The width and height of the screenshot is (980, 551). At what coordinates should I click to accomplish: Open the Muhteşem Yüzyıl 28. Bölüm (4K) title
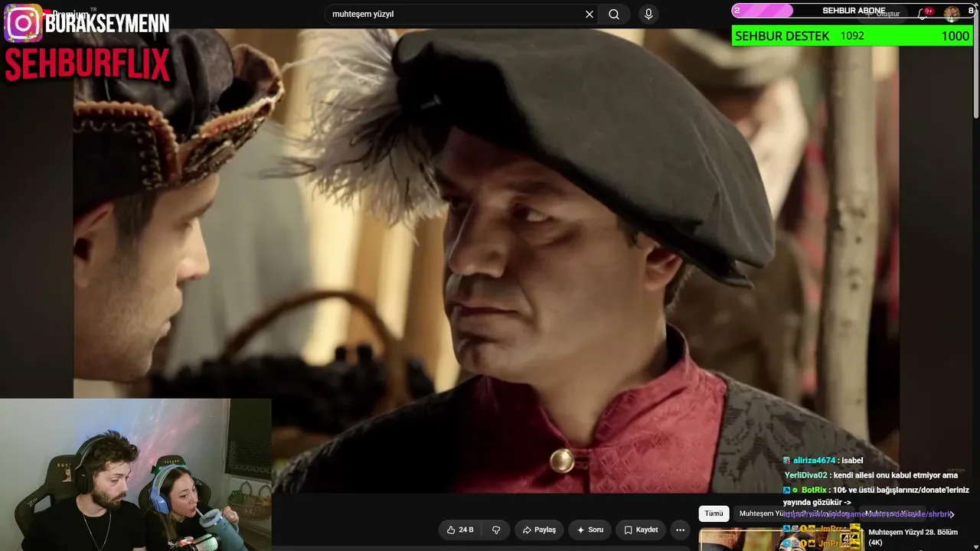click(913, 537)
